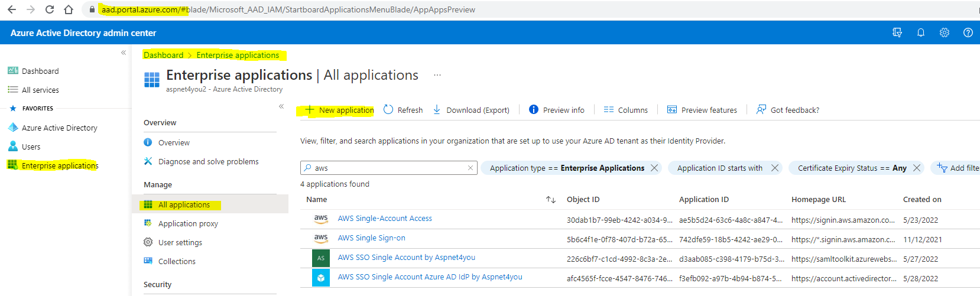Sort by Name column arrows
This screenshot has width=980, height=296.
551,200
